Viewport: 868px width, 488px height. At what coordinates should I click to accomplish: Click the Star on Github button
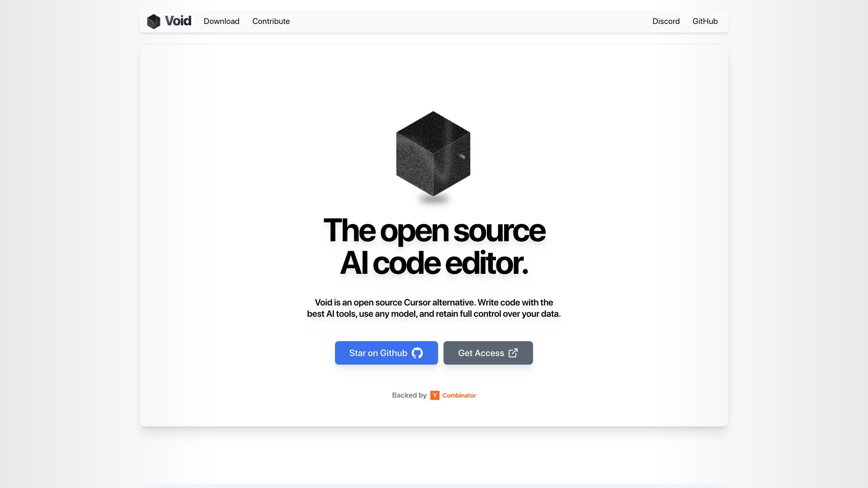point(387,353)
